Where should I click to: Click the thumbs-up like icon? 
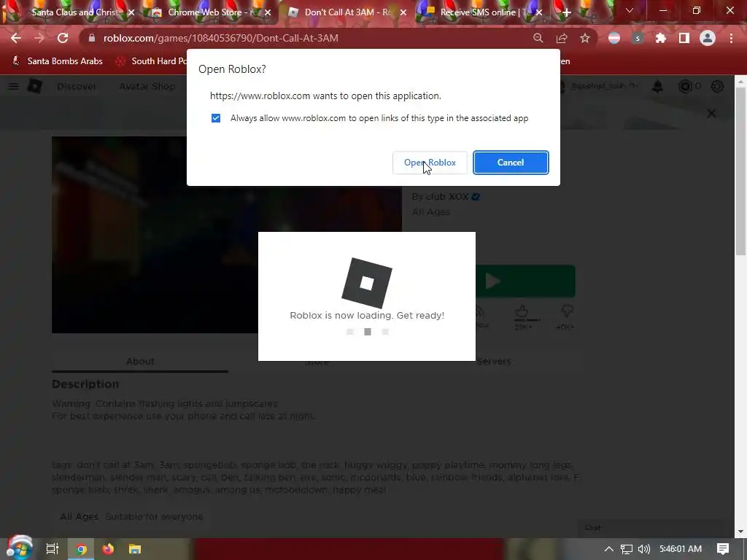click(x=522, y=311)
